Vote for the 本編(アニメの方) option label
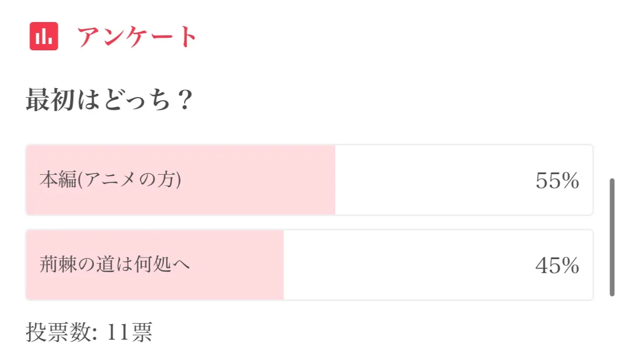The height and width of the screenshot is (364, 619). click(110, 180)
